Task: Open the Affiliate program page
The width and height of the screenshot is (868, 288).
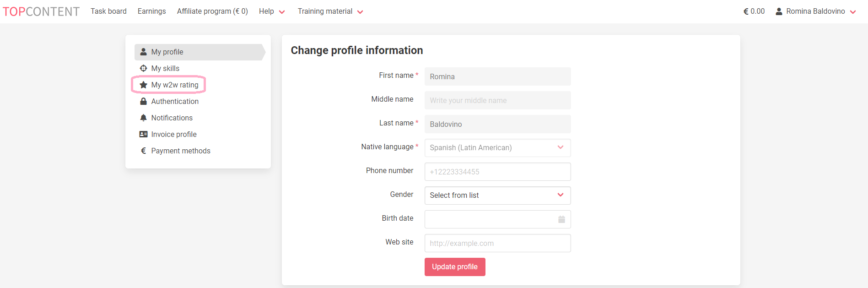Action: pos(212,11)
